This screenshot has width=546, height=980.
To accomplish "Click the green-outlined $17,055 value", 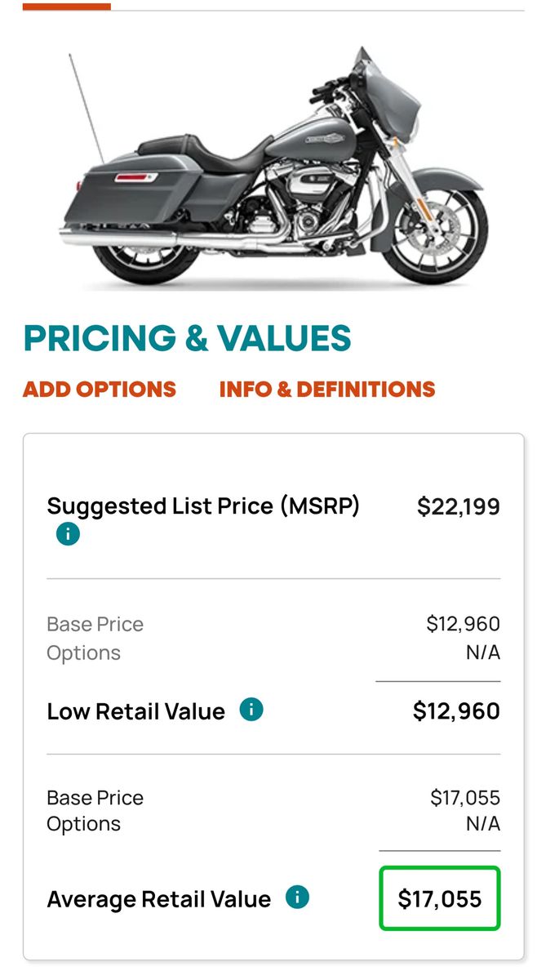I will click(440, 900).
